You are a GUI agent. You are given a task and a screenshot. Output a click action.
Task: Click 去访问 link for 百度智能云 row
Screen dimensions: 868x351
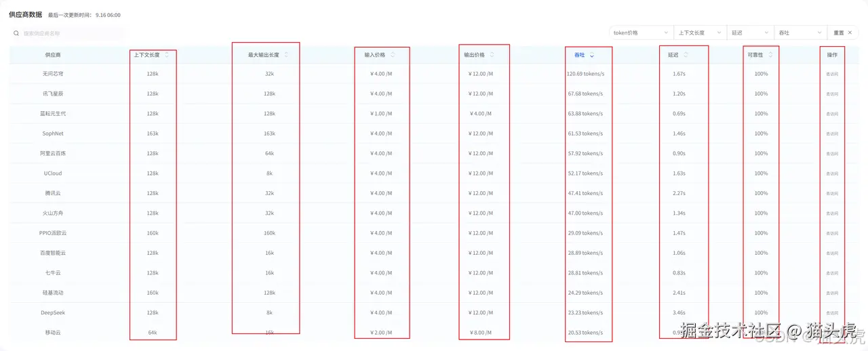click(x=832, y=253)
